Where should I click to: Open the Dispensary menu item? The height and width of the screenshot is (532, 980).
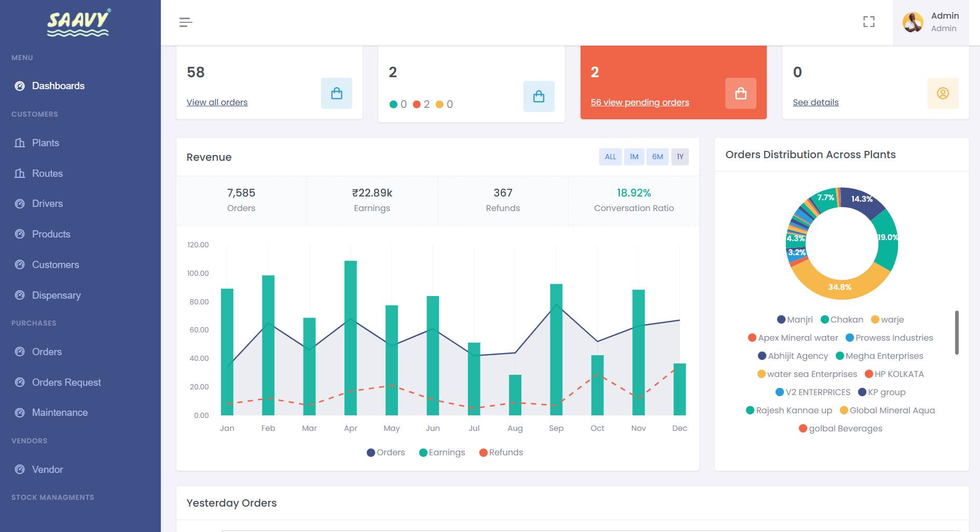(56, 295)
